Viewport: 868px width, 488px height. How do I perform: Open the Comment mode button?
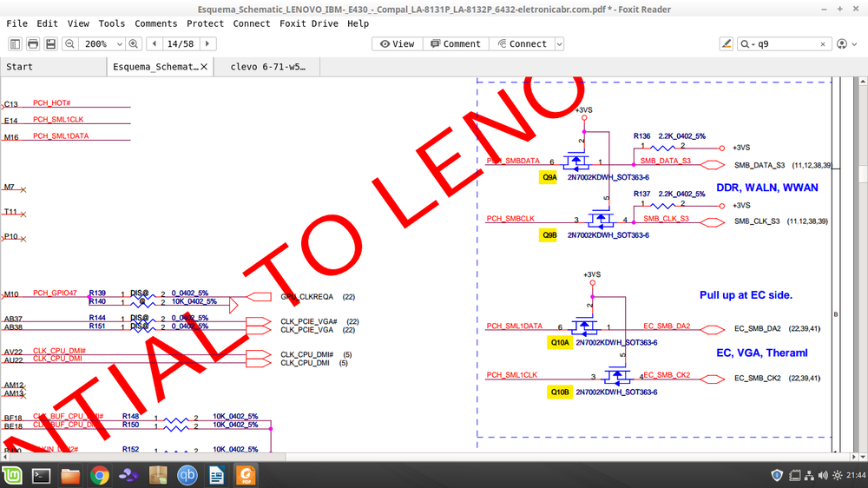456,43
